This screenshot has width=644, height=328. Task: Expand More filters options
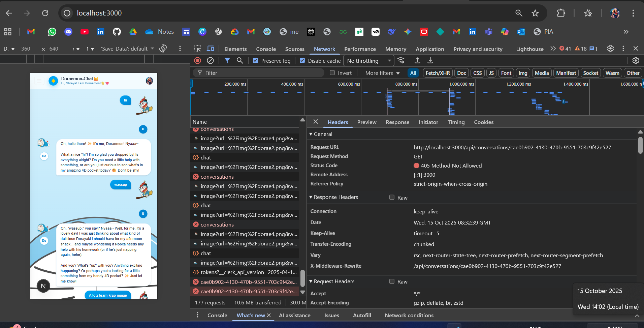click(381, 73)
